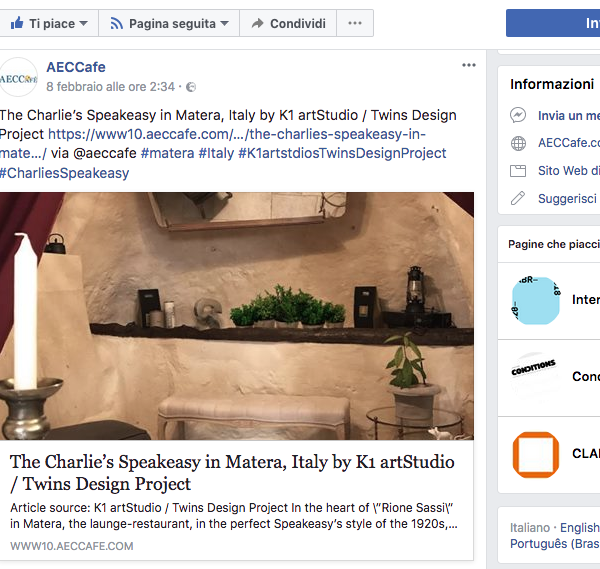
Task: Click the pencil Suggerisci icon
Action: [x=518, y=198]
